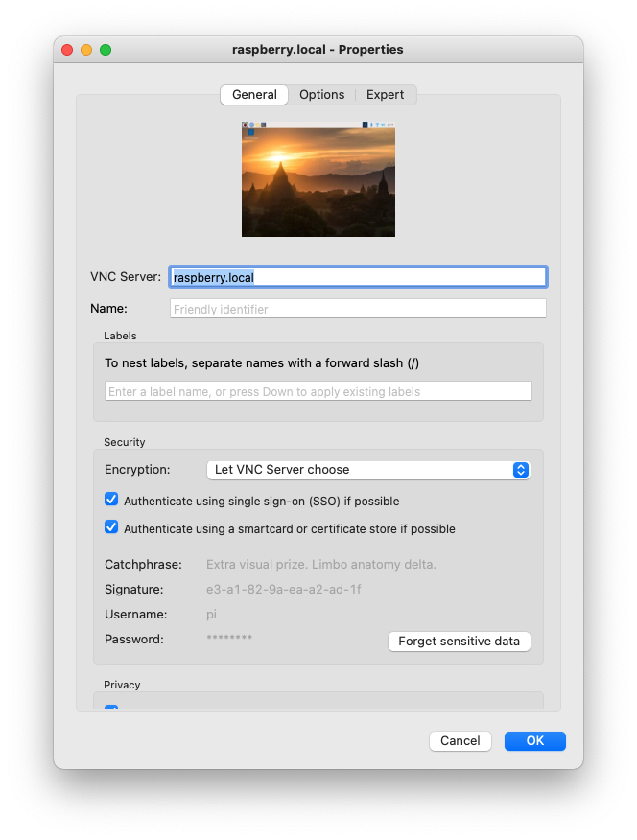Uncheck smartcard or certificate store authentication
The height and width of the screenshot is (840, 637).
(x=111, y=528)
